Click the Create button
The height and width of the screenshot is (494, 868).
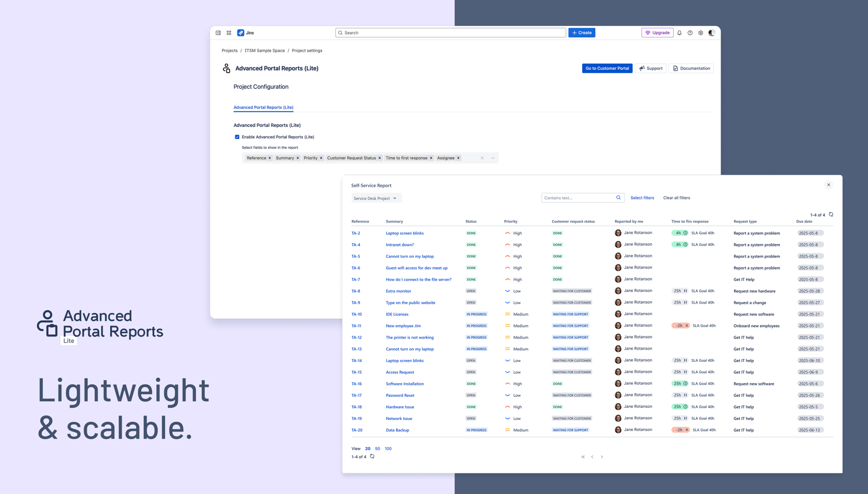click(582, 33)
